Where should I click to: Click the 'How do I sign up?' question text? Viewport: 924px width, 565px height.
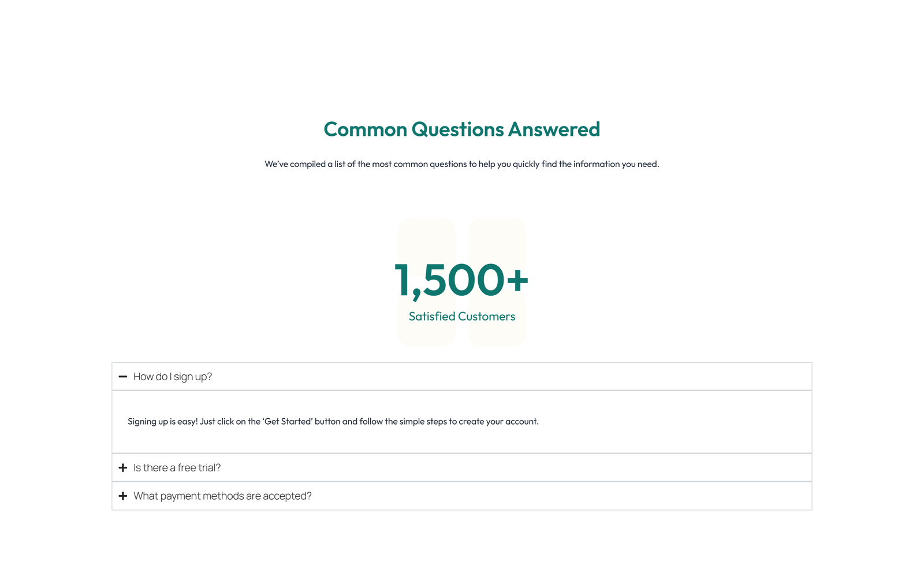[x=173, y=376]
